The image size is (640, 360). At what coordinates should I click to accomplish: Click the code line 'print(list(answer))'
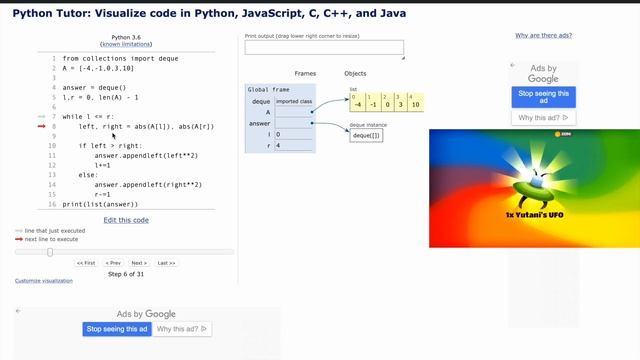tap(100, 204)
